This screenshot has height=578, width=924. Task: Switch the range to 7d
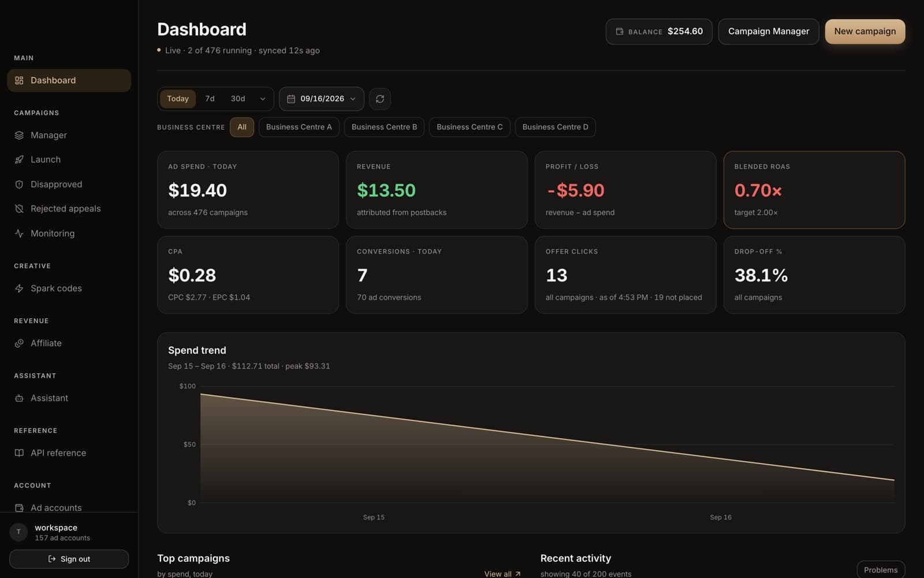pyautogui.click(x=210, y=99)
